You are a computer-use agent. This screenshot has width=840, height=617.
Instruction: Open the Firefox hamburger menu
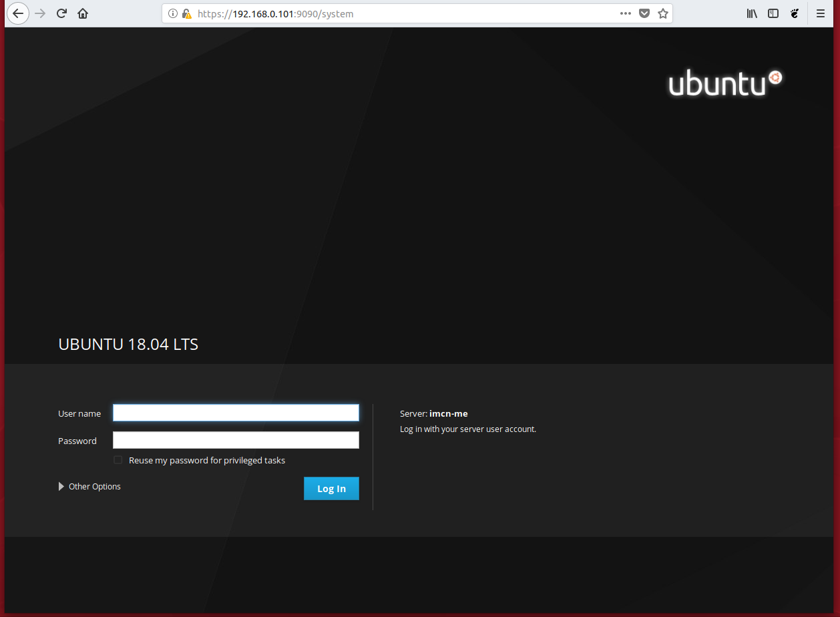point(821,13)
